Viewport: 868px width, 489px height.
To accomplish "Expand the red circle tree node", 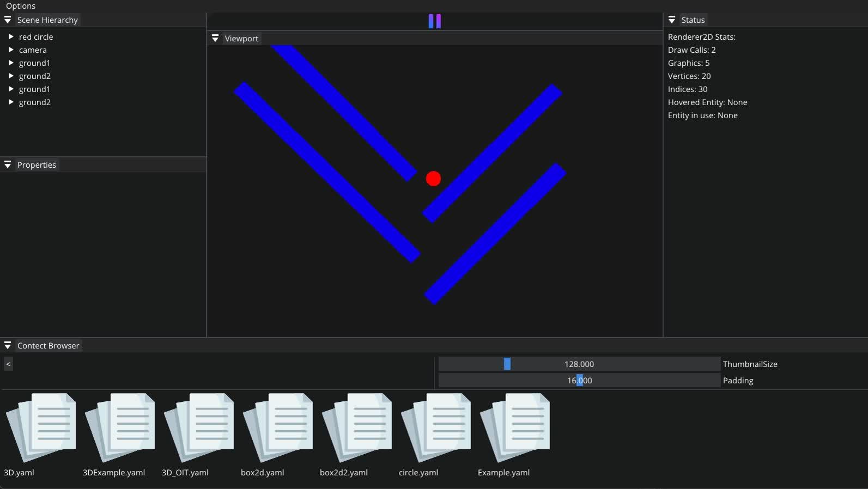I will pyautogui.click(x=11, y=37).
